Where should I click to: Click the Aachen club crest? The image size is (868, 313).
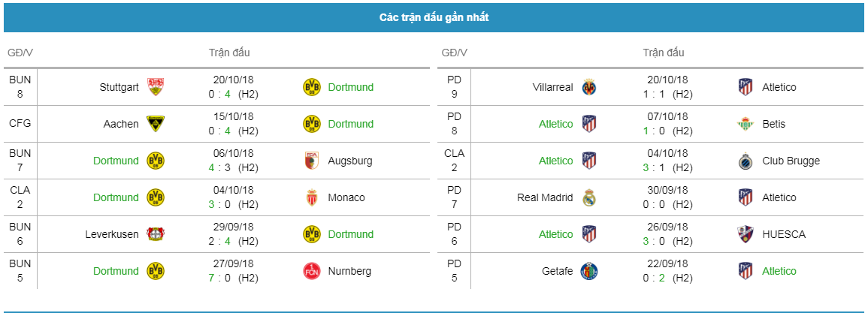tap(155, 124)
